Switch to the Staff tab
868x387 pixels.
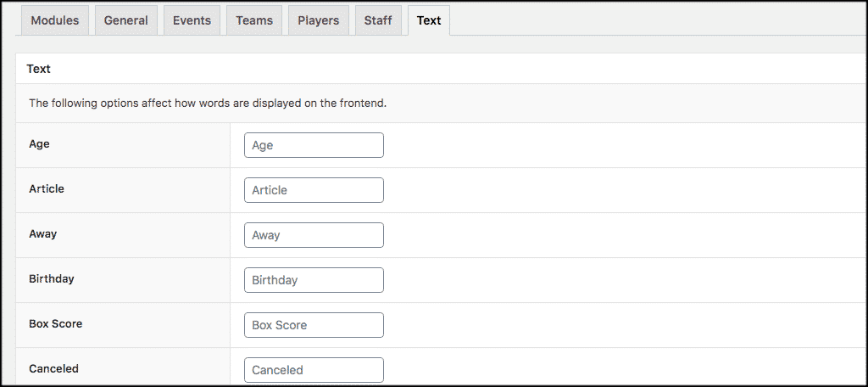click(378, 20)
